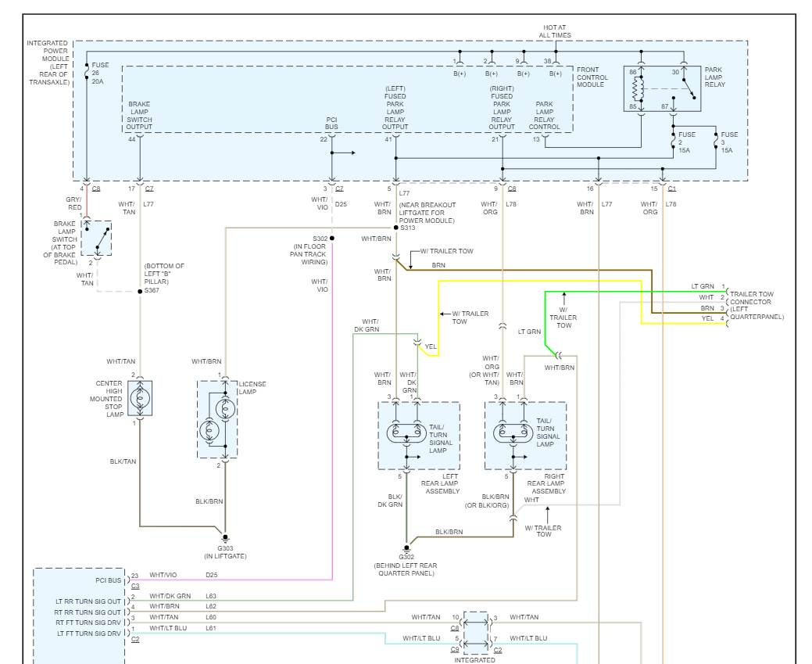This screenshot has width=812, height=664.
Task: Select the BLK/TAN wire label
Action: click(x=123, y=462)
